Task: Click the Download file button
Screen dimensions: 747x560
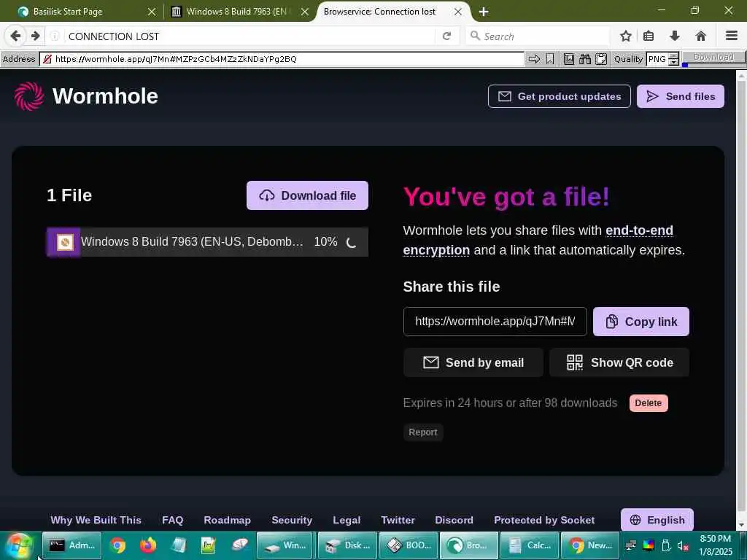Action: tap(307, 195)
